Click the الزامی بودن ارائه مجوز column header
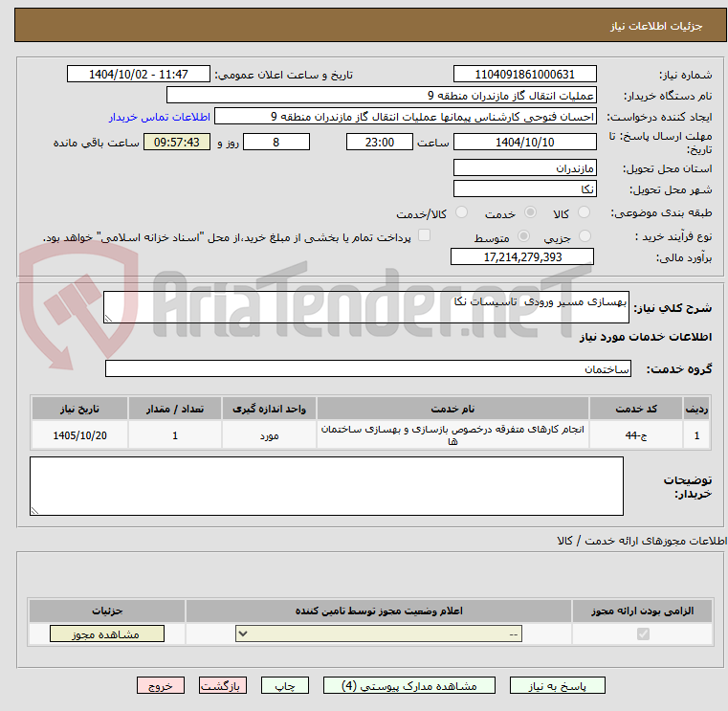The image size is (728, 711). click(x=643, y=611)
